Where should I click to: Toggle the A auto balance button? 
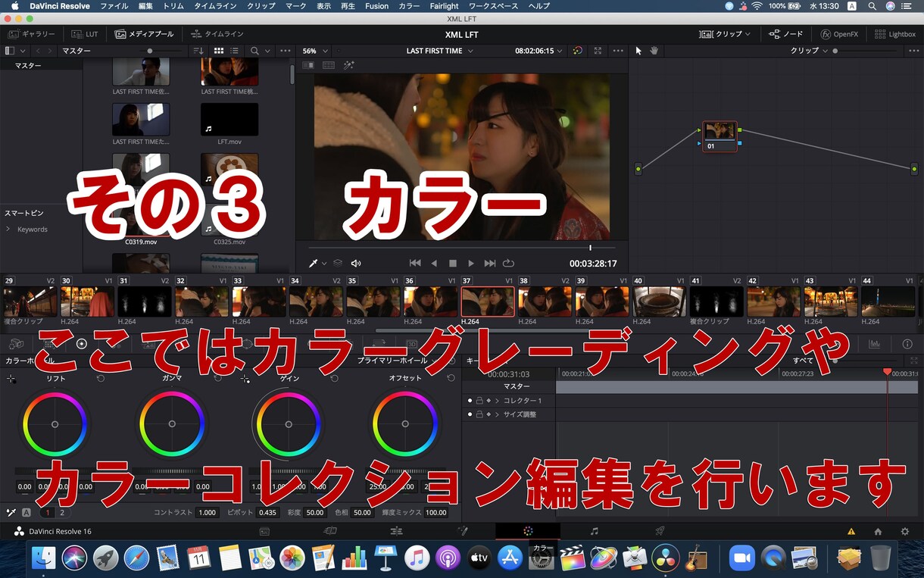[x=26, y=512]
